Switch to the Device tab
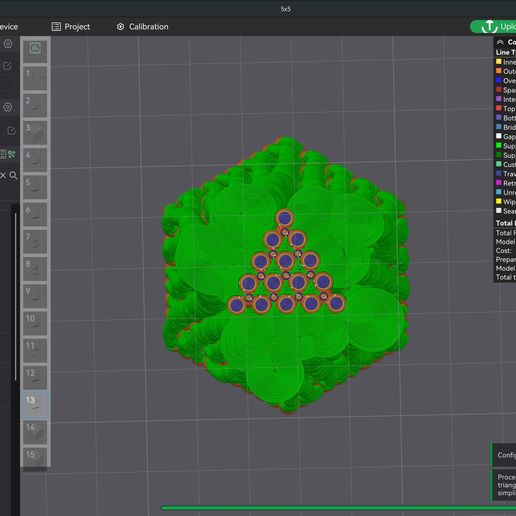516x516 pixels. (x=9, y=27)
